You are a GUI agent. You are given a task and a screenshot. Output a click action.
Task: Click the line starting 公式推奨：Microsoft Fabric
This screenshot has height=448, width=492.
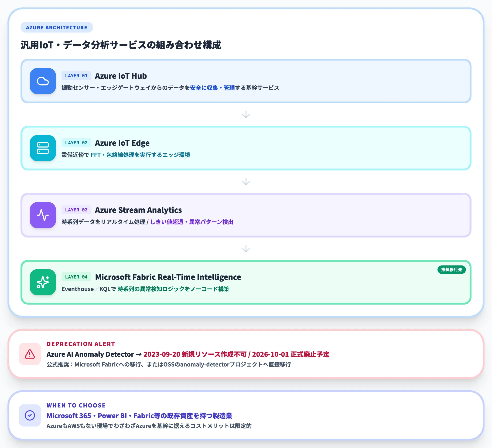[x=169, y=364]
